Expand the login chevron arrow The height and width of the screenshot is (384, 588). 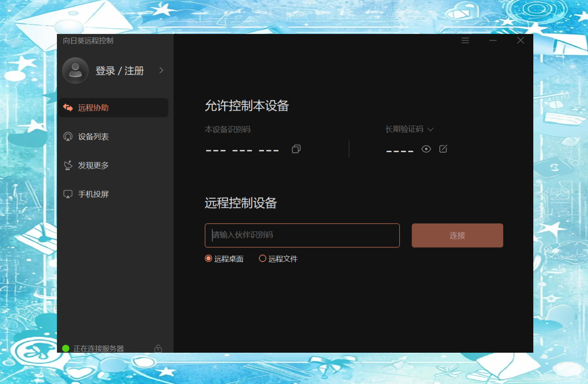point(161,71)
